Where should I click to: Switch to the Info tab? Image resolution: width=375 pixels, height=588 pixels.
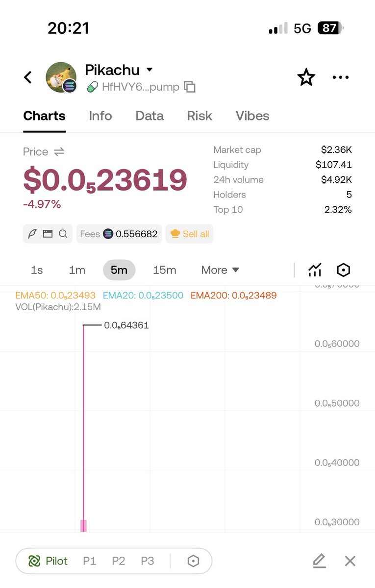point(100,116)
